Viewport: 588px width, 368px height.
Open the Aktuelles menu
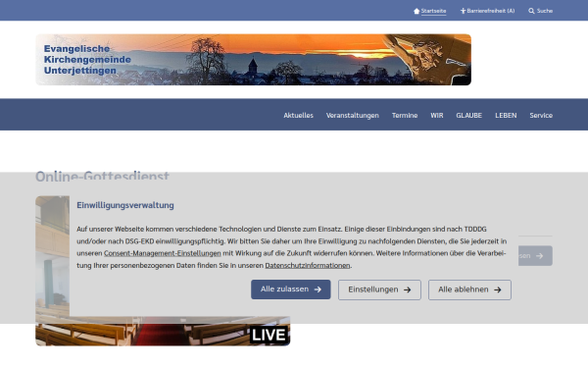[298, 115]
